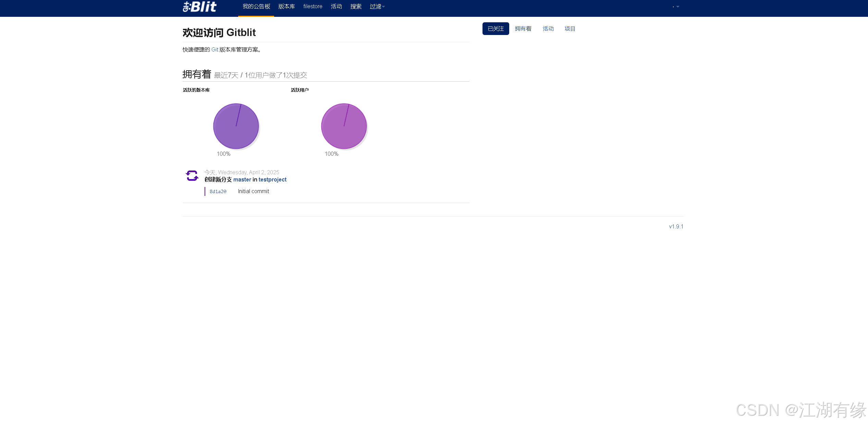Image resolution: width=868 pixels, height=424 pixels.
Task: Open the 我的公告板 dashboard tab
Action: tap(256, 7)
